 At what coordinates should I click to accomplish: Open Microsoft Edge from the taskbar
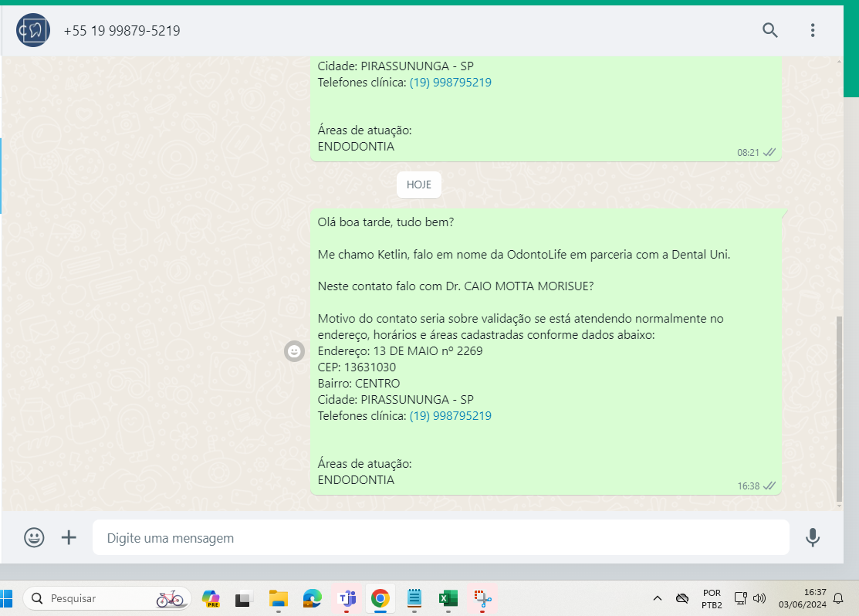[313, 598]
